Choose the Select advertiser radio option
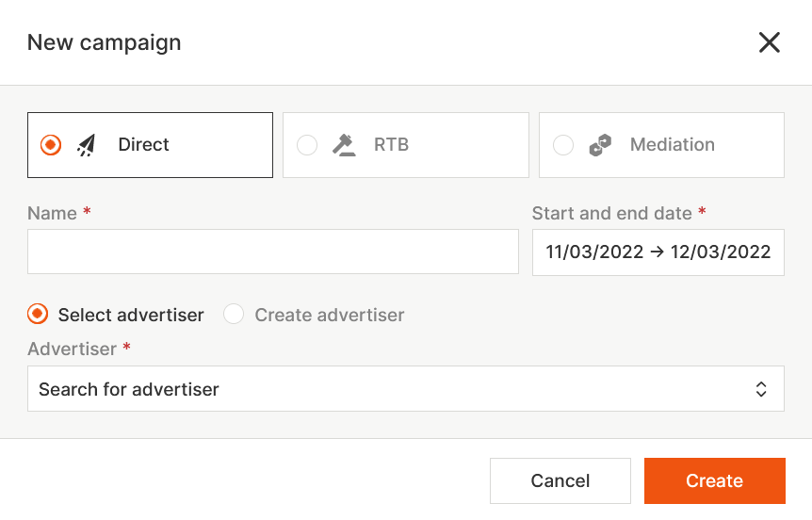The width and height of the screenshot is (812, 520). pos(38,314)
